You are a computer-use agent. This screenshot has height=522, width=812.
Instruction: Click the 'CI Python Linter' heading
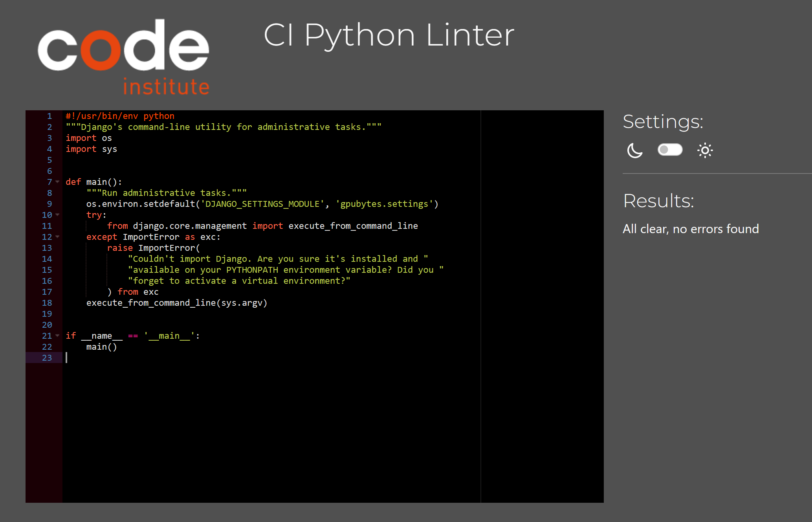[x=389, y=35]
